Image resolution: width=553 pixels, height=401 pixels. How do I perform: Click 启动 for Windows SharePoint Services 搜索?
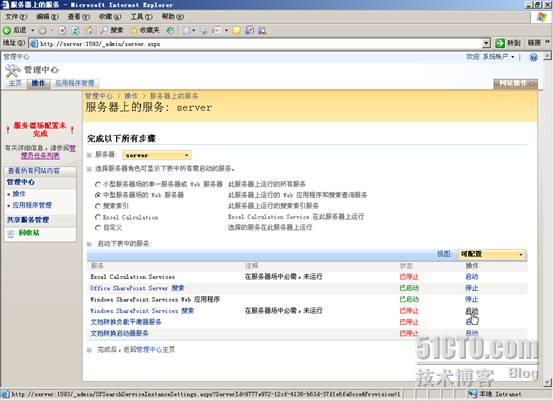coord(472,311)
